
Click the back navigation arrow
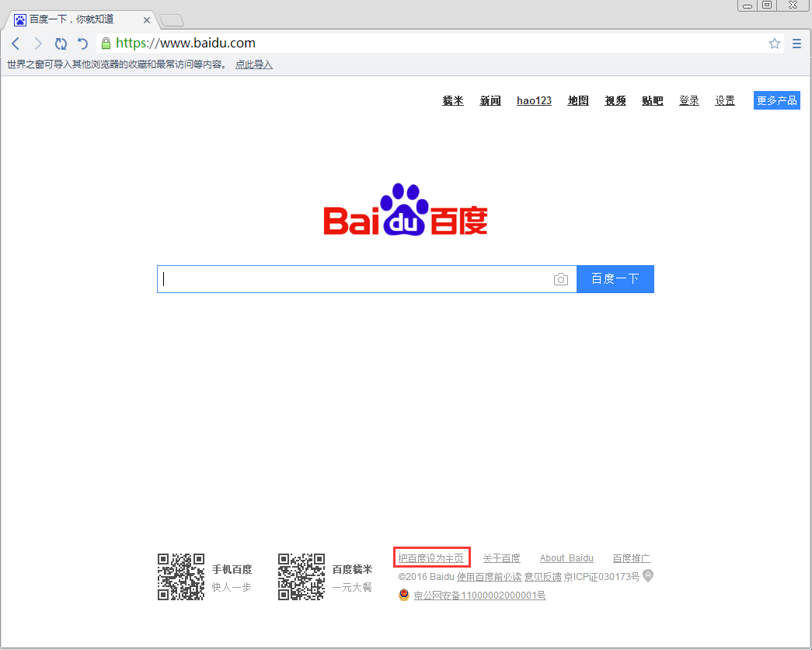pyautogui.click(x=16, y=44)
